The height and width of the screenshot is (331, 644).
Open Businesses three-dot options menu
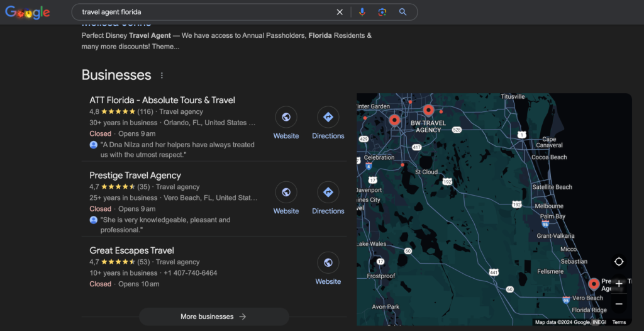(162, 76)
